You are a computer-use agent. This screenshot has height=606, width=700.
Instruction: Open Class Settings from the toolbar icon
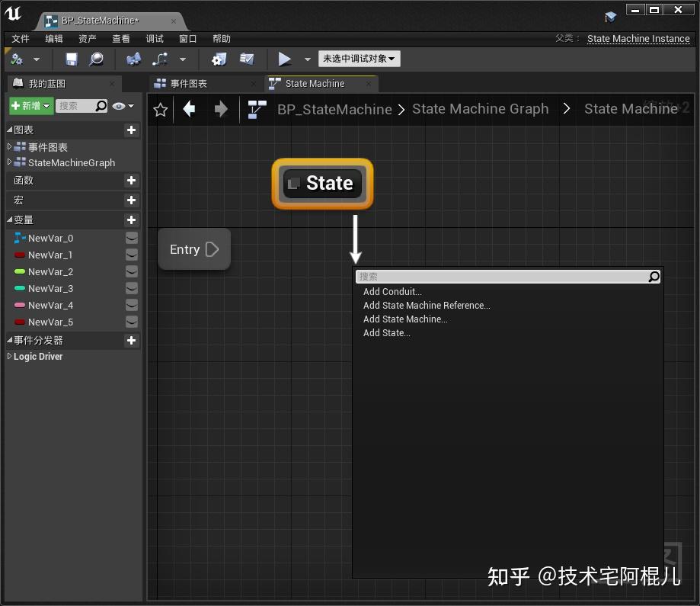coord(219,59)
